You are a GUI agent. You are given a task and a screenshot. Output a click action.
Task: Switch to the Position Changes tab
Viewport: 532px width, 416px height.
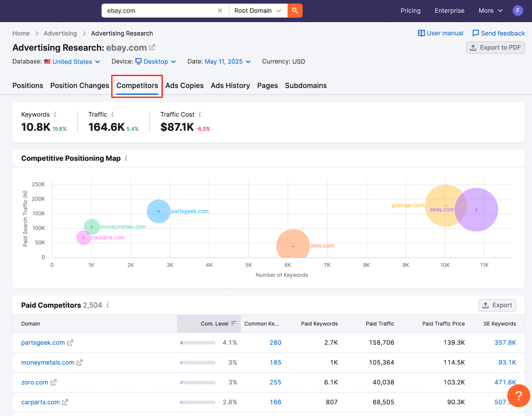click(x=79, y=86)
